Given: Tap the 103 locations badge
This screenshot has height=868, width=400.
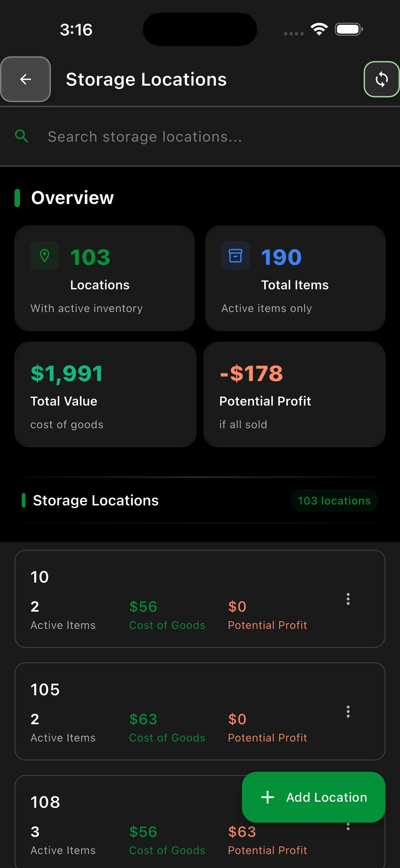Looking at the screenshot, I should (x=334, y=500).
